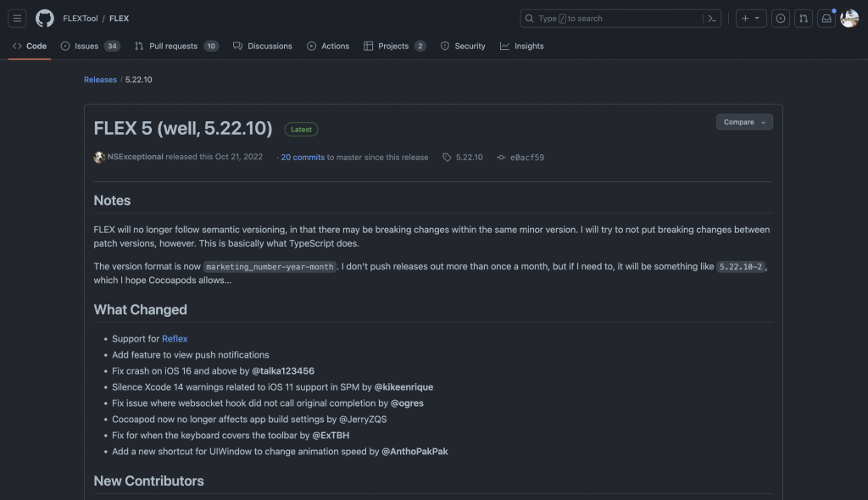Viewport: 868px width, 500px height.
Task: Open NSExceptional author avatar
Action: click(x=99, y=158)
